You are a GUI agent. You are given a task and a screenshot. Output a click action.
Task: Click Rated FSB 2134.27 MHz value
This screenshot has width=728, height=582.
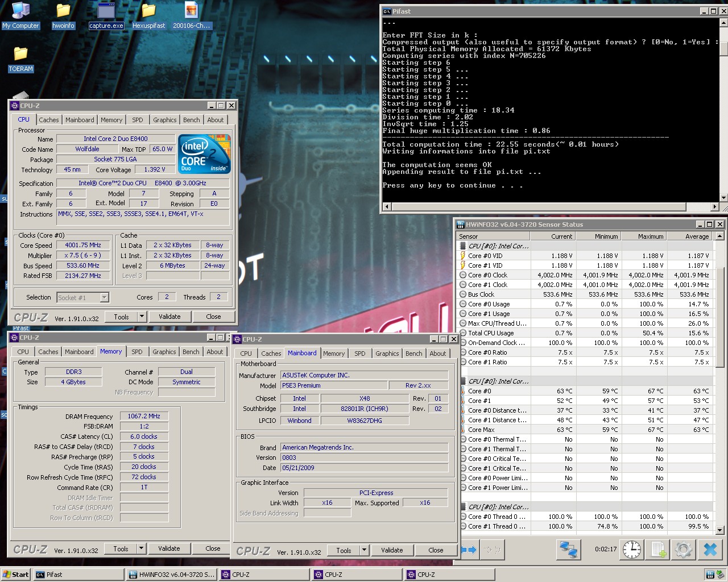[x=82, y=276]
